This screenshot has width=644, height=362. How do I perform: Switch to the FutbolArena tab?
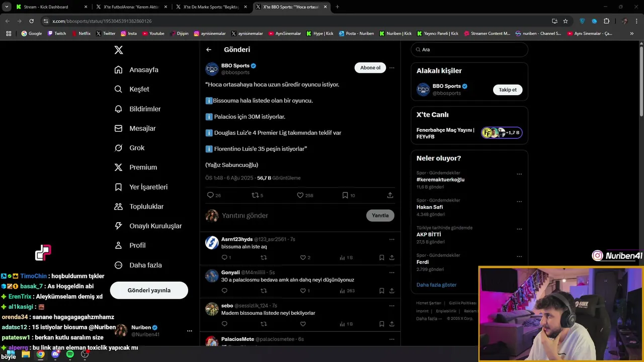(x=131, y=7)
